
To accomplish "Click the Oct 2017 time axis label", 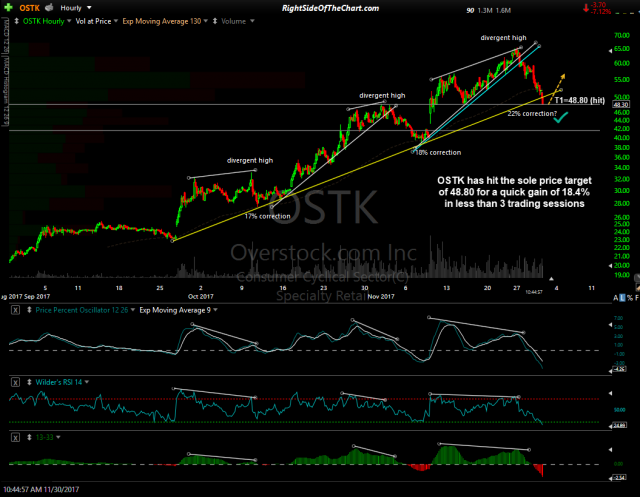I will [x=200, y=297].
